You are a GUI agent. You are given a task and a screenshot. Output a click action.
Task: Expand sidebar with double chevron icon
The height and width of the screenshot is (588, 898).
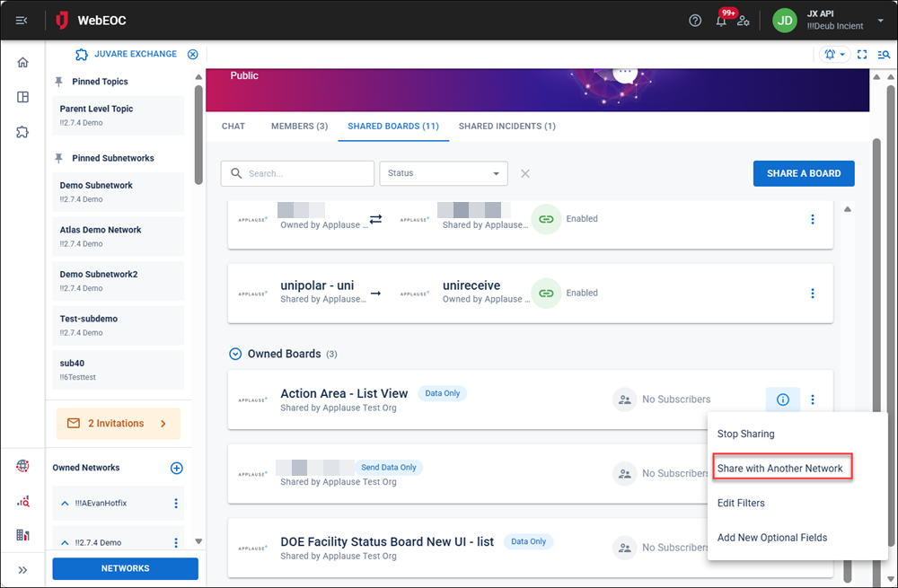click(23, 570)
